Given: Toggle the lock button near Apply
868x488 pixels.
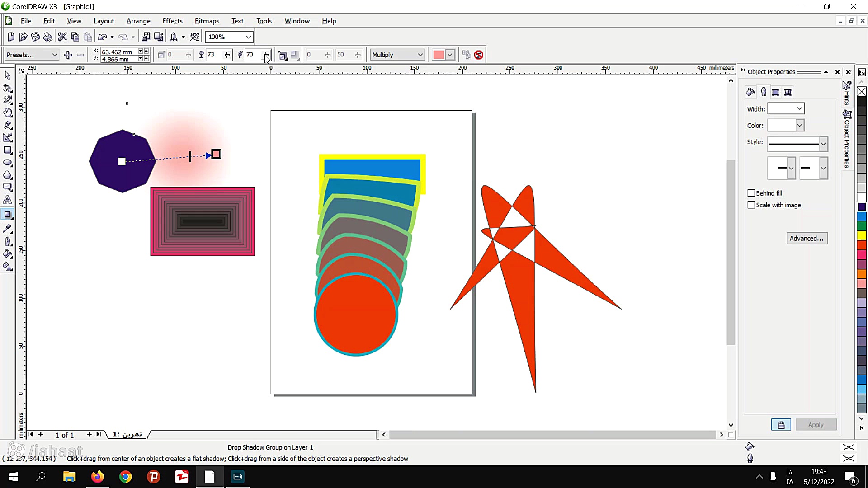Looking at the screenshot, I should pos(781,425).
